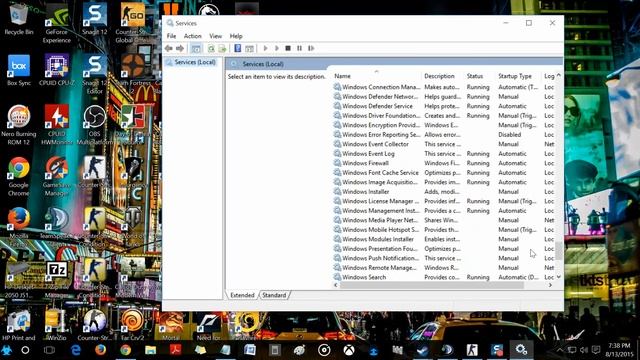Select Windows Mobile Hotspot Service row
The width and height of the screenshot is (640, 360).
point(444,230)
